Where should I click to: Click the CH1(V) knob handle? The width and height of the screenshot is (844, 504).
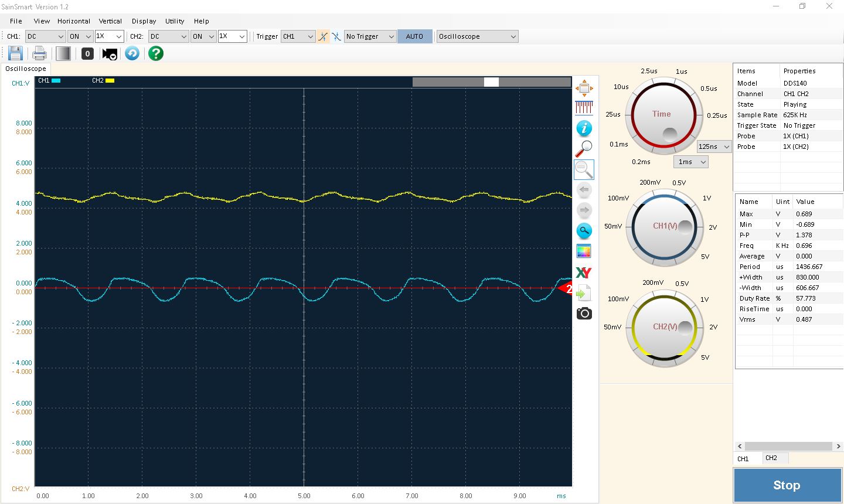coord(685,227)
